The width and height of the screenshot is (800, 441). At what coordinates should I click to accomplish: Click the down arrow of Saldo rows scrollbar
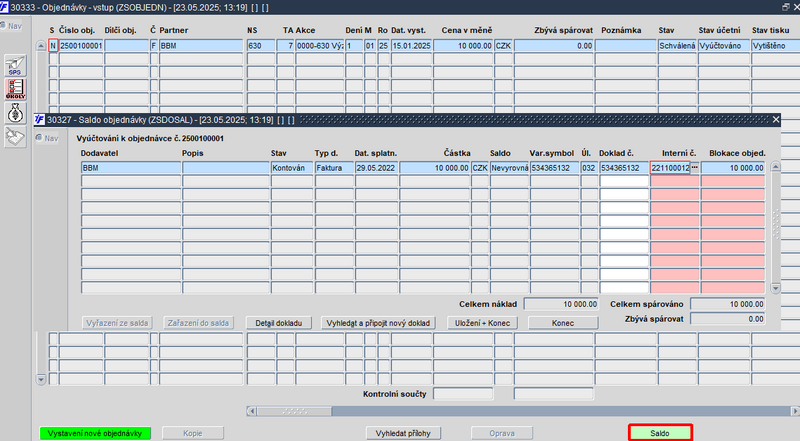tap(776, 288)
